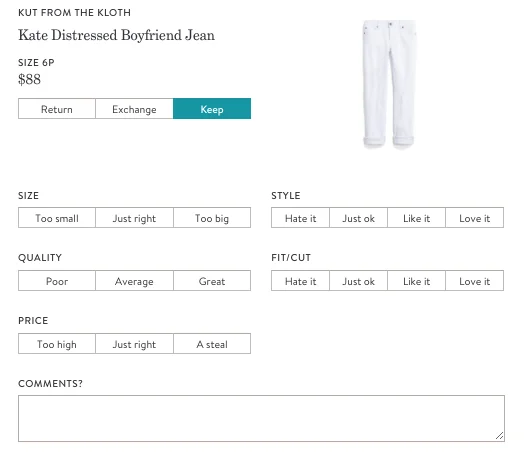The width and height of the screenshot is (527, 456).
Task: Select the Return option
Action: click(57, 109)
